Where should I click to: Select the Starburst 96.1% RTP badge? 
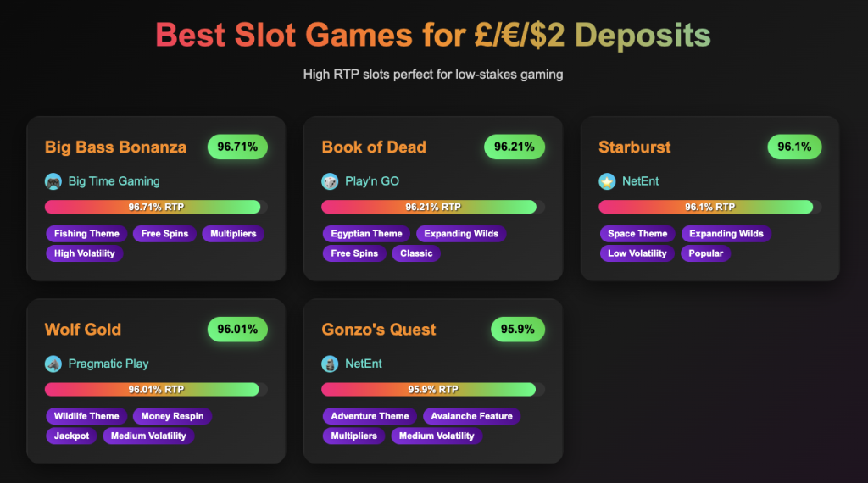(x=794, y=147)
